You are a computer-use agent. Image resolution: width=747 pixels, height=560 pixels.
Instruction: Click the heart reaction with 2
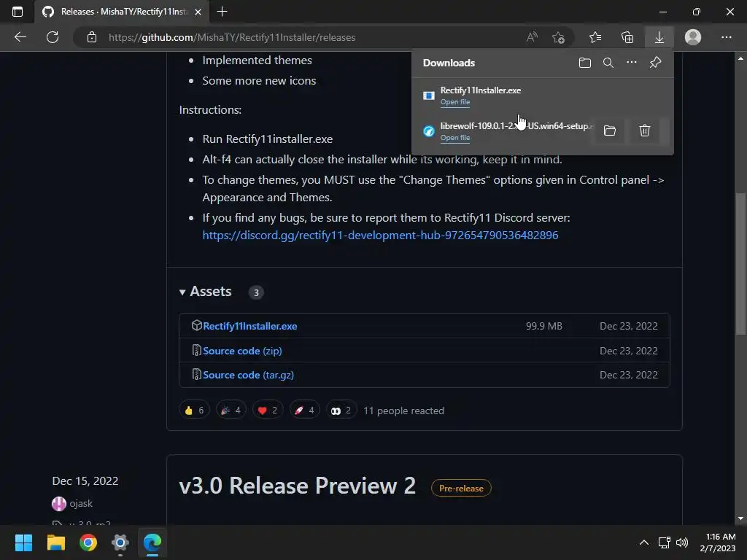pos(267,411)
